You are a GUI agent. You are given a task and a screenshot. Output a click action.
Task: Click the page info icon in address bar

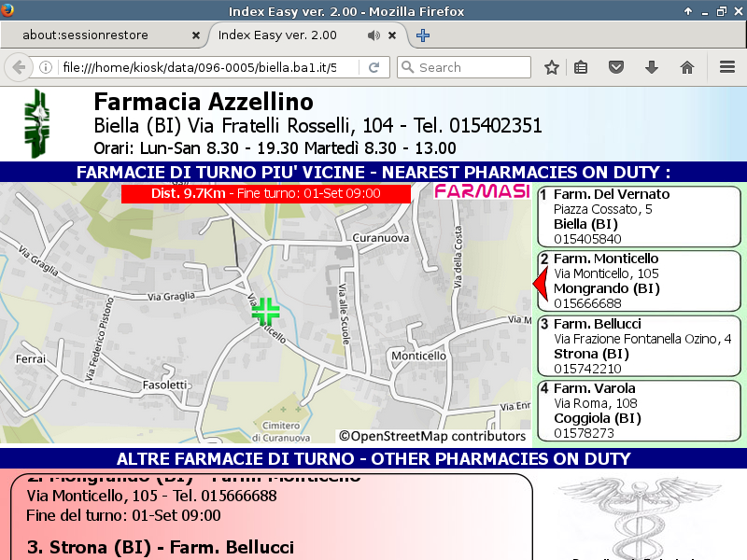coord(45,67)
